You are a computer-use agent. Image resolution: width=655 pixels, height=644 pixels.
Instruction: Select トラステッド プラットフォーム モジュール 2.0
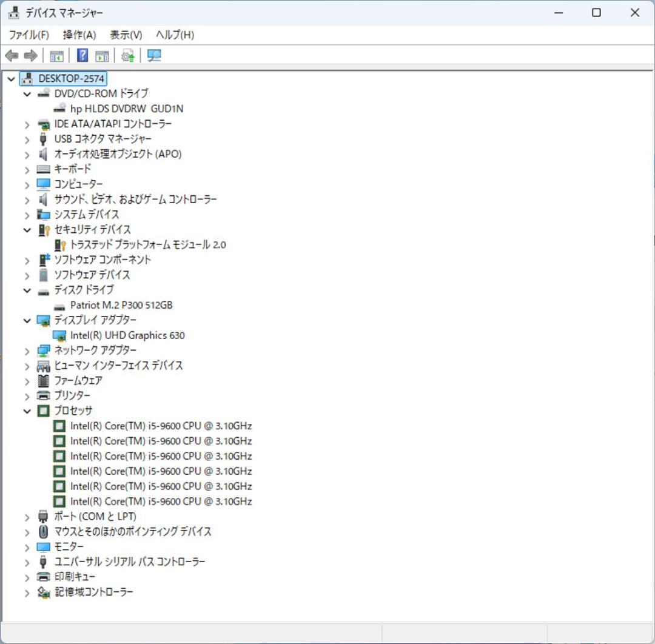click(147, 244)
